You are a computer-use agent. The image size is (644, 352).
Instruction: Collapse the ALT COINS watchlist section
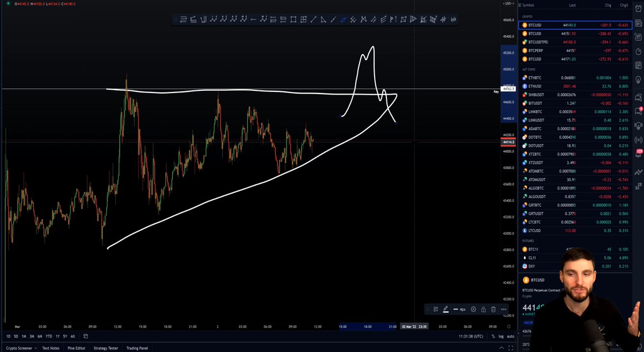pos(529,69)
